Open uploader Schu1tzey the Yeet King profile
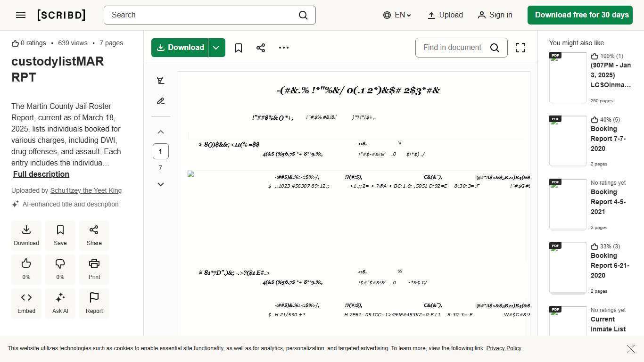The width and height of the screenshot is (644, 362). tap(86, 190)
